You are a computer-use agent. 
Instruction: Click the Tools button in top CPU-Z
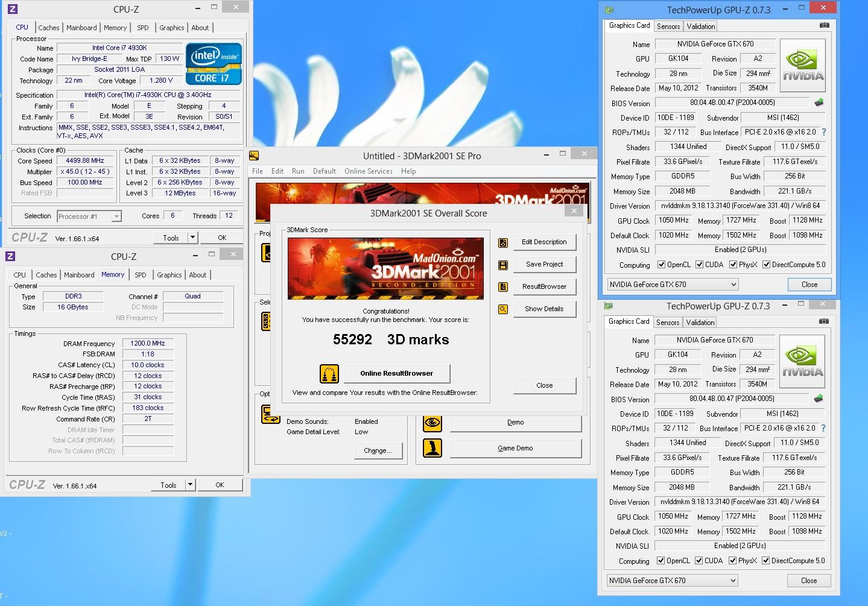tap(171, 238)
